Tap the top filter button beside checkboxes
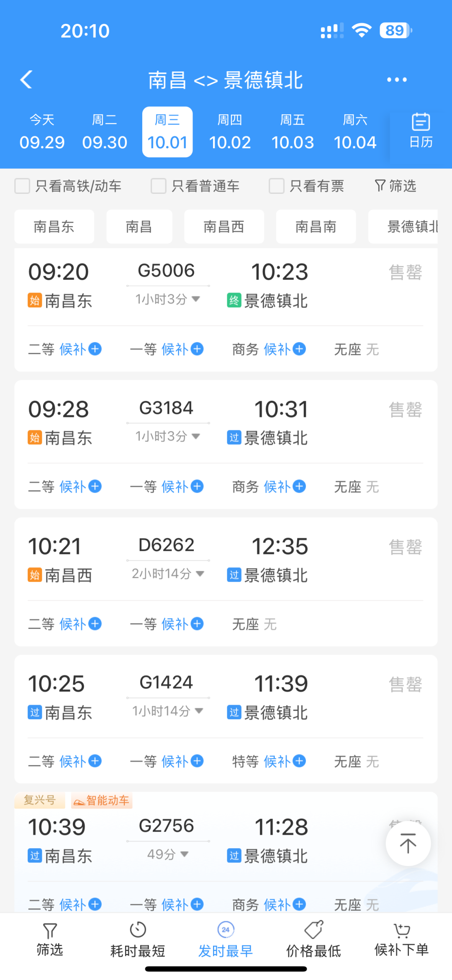The width and height of the screenshot is (452, 980). (x=395, y=186)
